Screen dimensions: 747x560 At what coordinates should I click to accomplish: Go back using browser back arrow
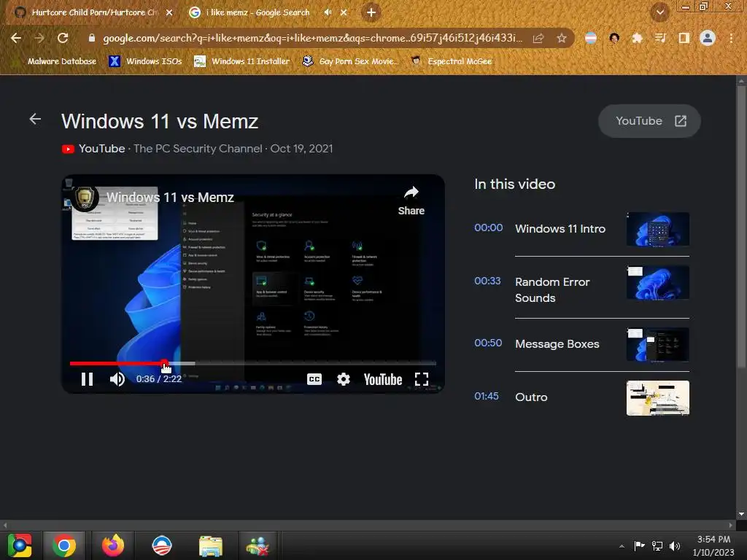(16, 38)
